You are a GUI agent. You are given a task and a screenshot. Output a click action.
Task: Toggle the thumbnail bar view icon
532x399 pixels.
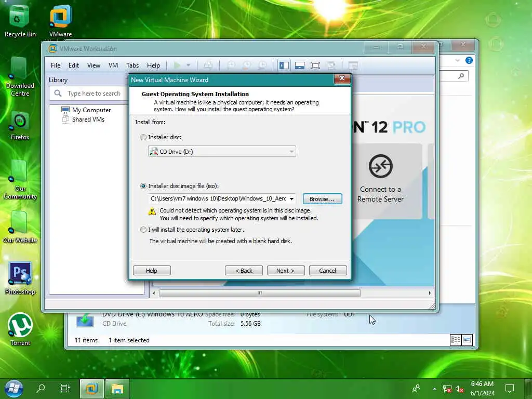pos(300,65)
